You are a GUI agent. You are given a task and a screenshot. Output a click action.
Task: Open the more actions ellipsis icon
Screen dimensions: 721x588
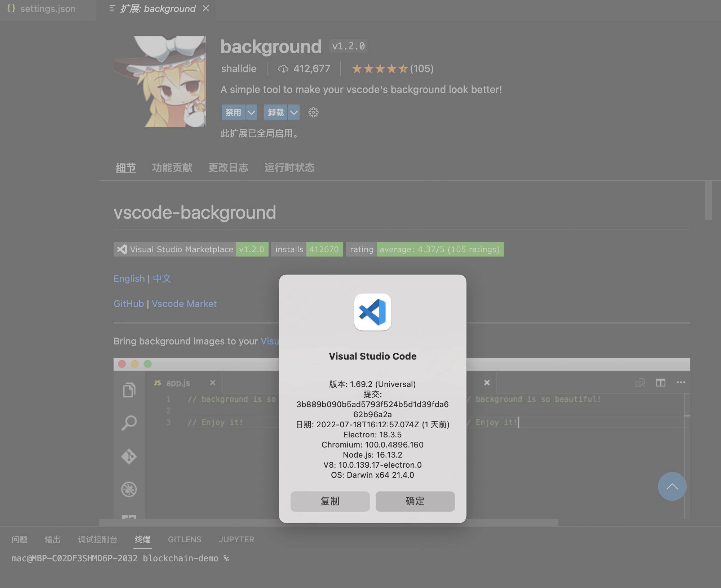[681, 383]
